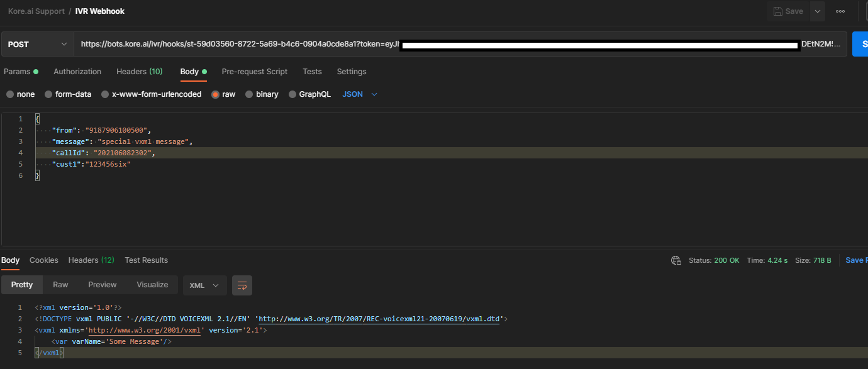The image size is (868, 369).
Task: Switch response view to Pretty
Action: tap(22, 285)
